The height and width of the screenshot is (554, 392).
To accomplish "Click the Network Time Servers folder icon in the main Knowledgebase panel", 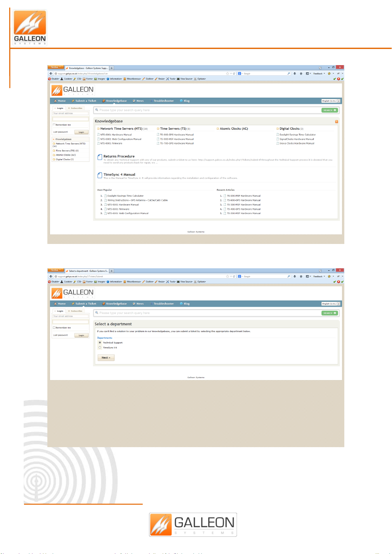I will pyautogui.click(x=98, y=129).
